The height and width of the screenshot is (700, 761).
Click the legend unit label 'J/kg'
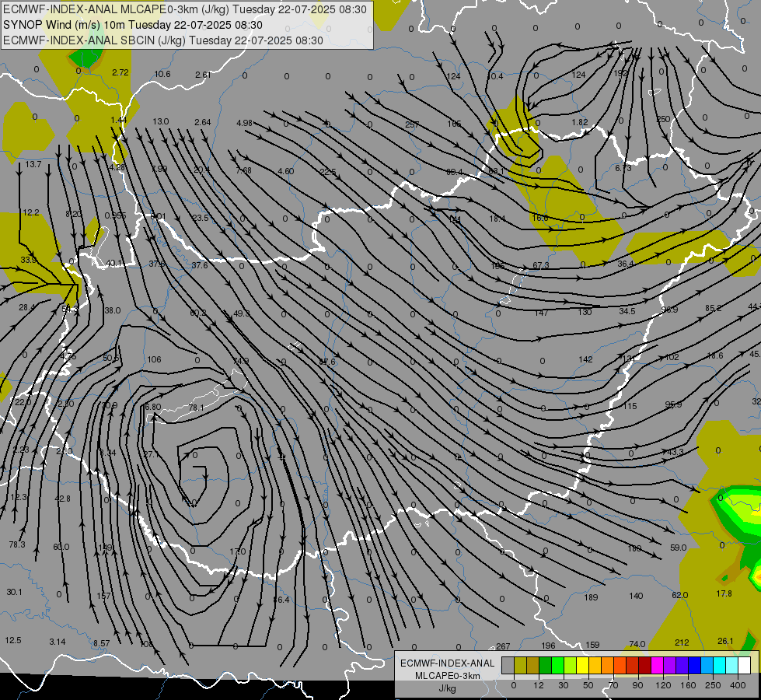point(448,688)
